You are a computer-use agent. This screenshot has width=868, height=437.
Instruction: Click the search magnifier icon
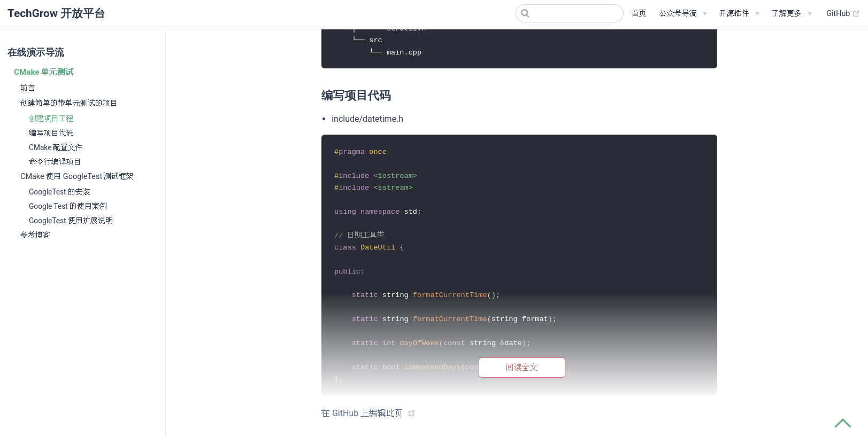[x=525, y=13]
